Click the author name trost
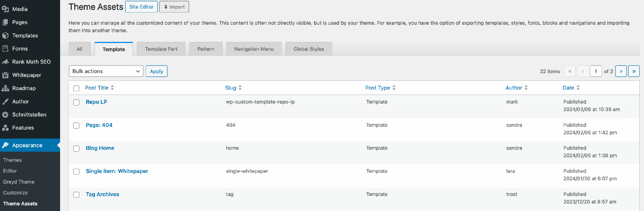The width and height of the screenshot is (644, 211). [x=511, y=194]
